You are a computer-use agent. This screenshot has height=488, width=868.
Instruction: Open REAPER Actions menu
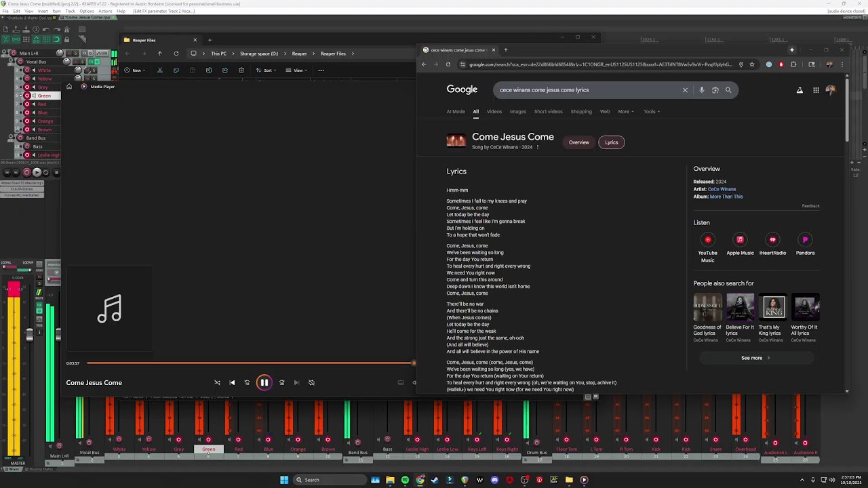click(x=105, y=11)
